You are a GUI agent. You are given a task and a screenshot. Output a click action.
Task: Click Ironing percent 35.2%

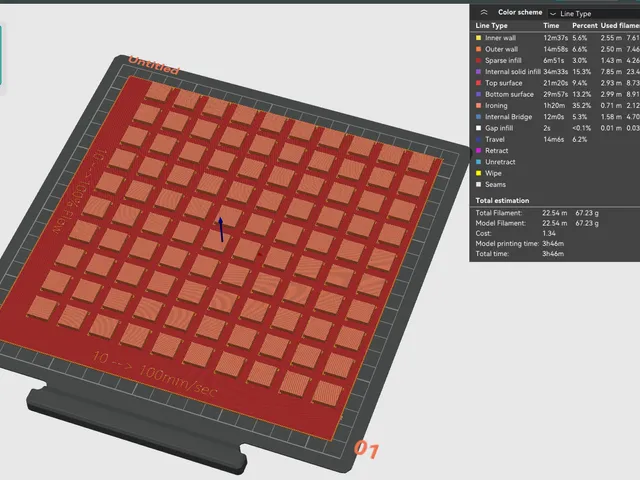581,105
